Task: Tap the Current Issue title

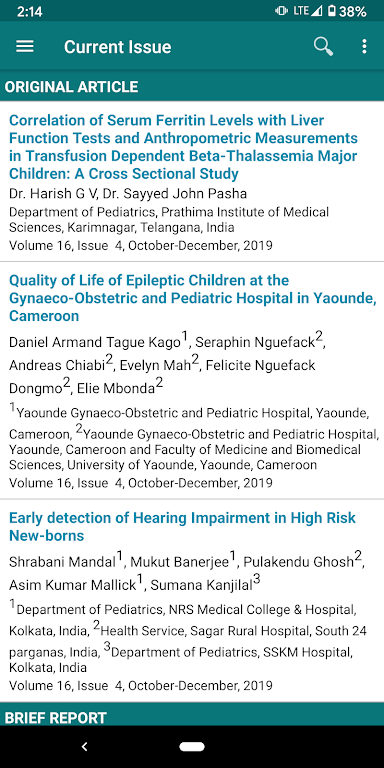Action: tap(118, 47)
